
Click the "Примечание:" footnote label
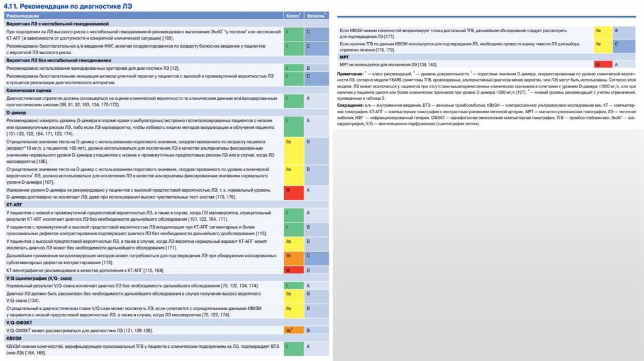click(350, 74)
